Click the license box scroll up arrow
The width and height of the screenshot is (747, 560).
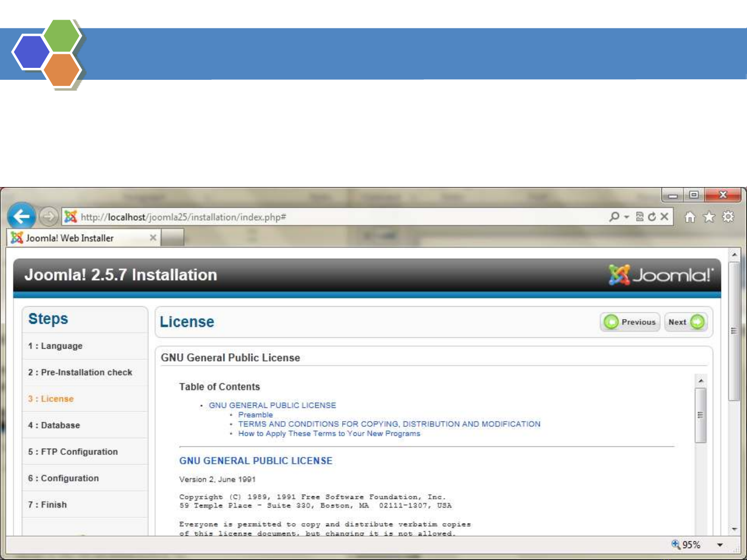(701, 381)
